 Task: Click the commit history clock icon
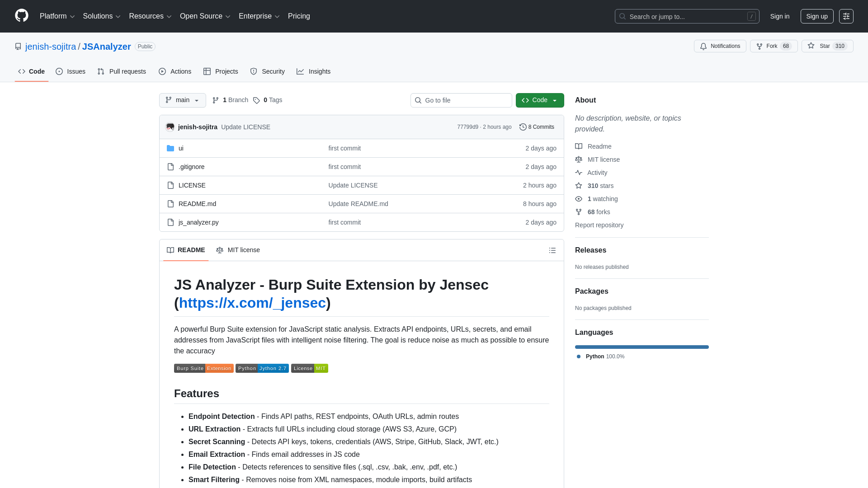(524, 127)
